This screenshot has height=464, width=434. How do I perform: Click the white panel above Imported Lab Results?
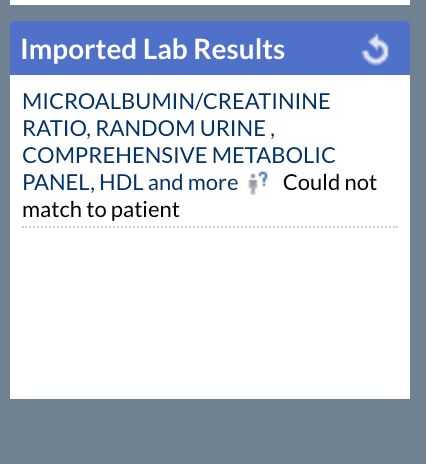(210, 2)
